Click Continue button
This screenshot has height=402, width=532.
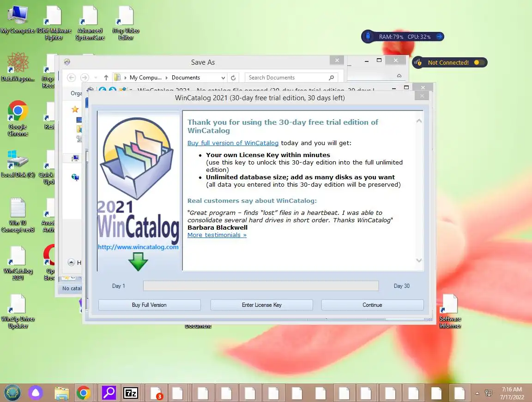(372, 305)
